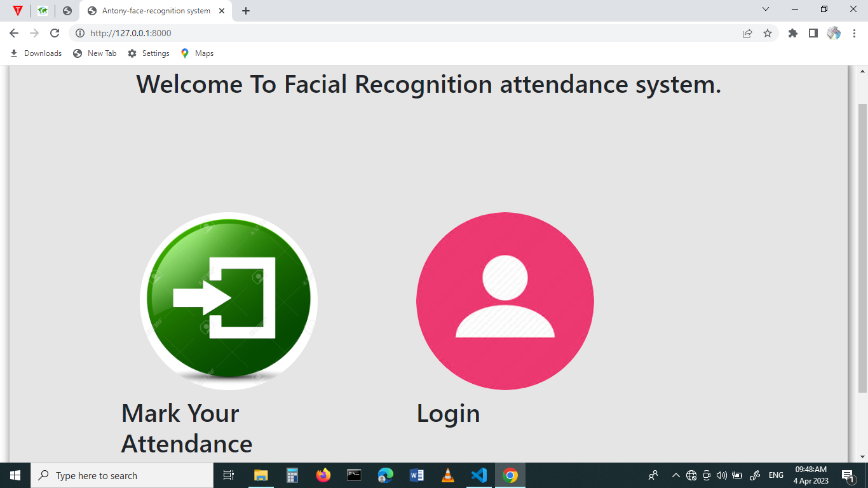Share this page from the address bar
868x488 pixels.
pyautogui.click(x=747, y=33)
